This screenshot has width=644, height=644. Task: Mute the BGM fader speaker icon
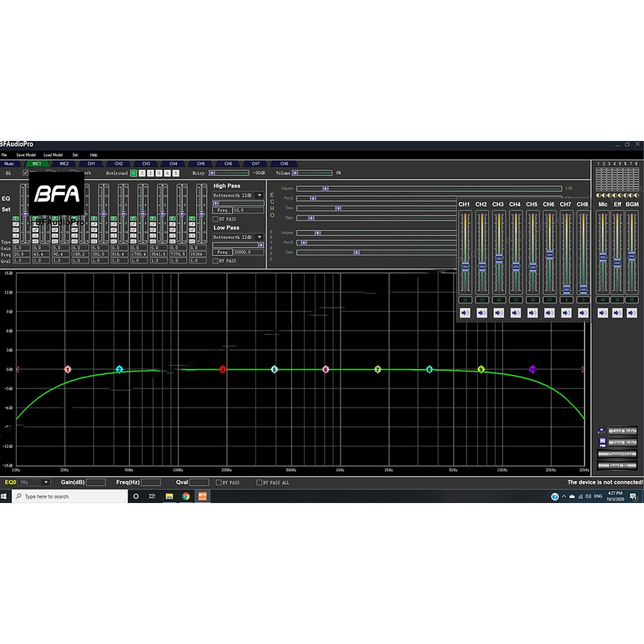click(x=632, y=313)
